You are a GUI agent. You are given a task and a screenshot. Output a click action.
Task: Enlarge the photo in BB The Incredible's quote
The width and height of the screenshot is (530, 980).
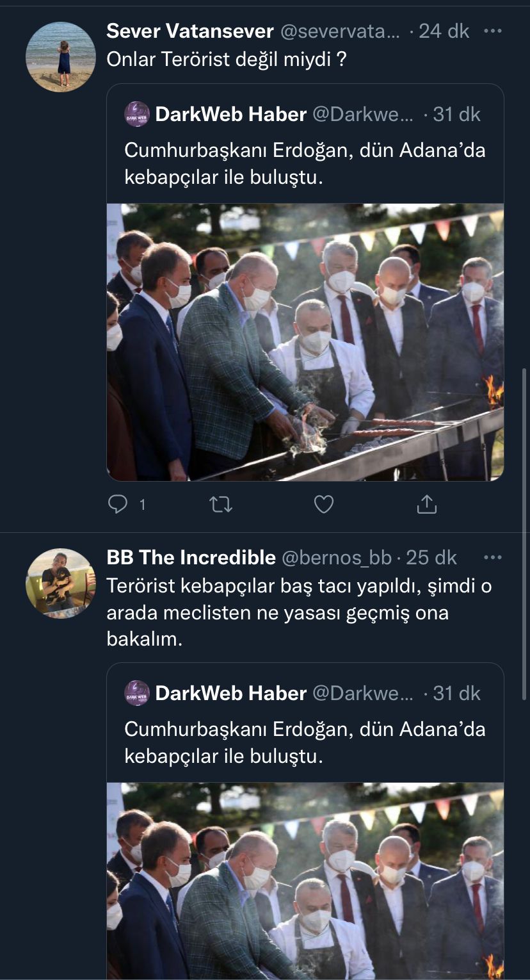coord(305,881)
